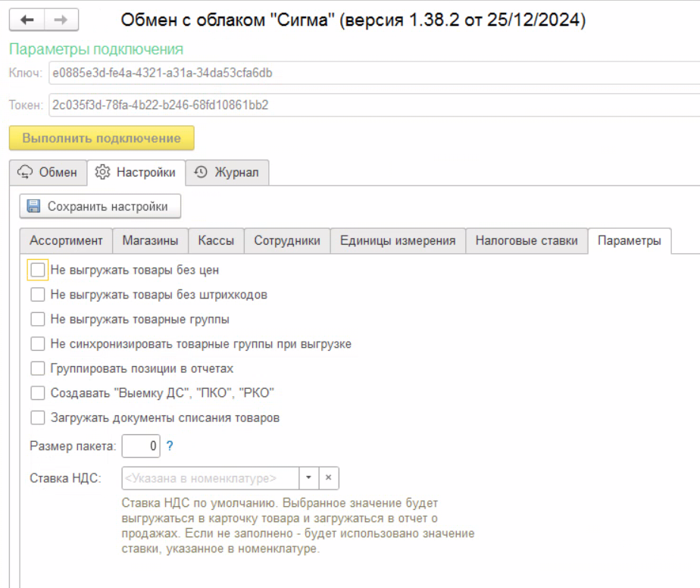700x588 pixels.
Task: Enable Загружать документы списания товаров
Action: (x=38, y=418)
